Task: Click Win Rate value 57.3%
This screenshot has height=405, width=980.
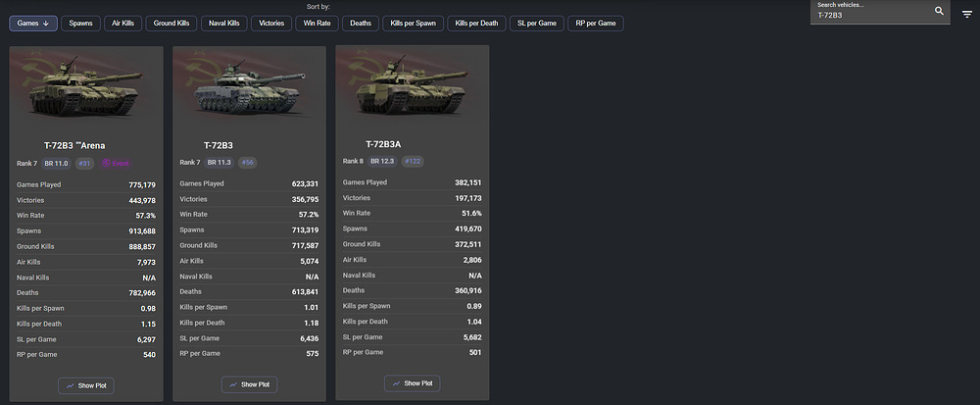Action: click(x=146, y=216)
